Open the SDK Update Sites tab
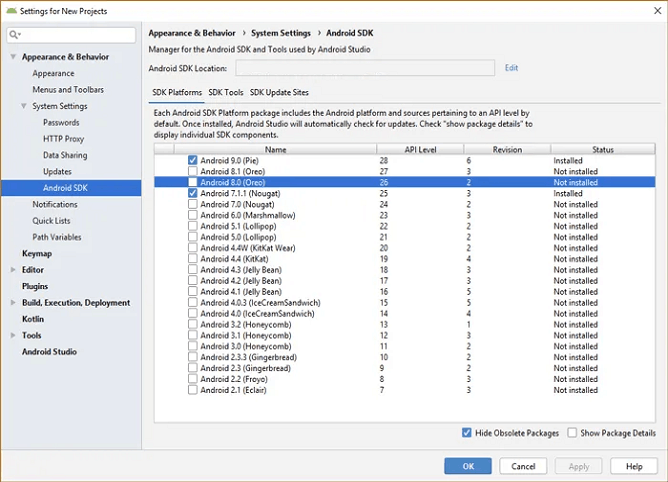The height and width of the screenshot is (482, 668). pos(279,92)
